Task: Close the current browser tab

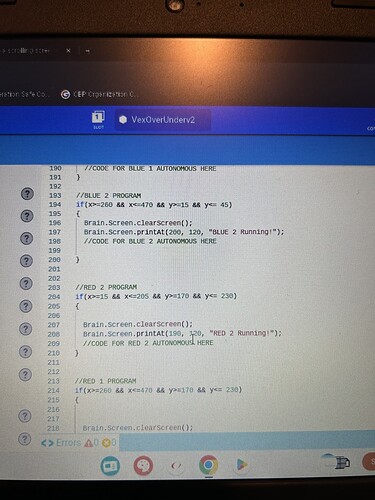Action: 68,51
